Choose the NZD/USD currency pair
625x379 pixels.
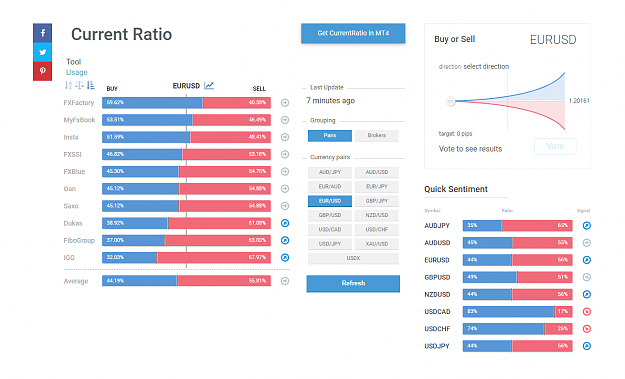[x=377, y=215]
